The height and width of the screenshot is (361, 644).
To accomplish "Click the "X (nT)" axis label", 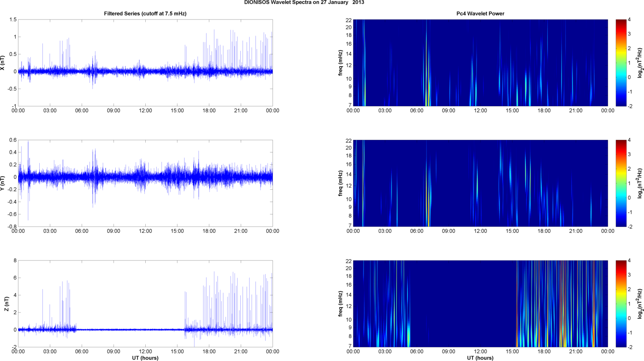I will tap(3, 63).
